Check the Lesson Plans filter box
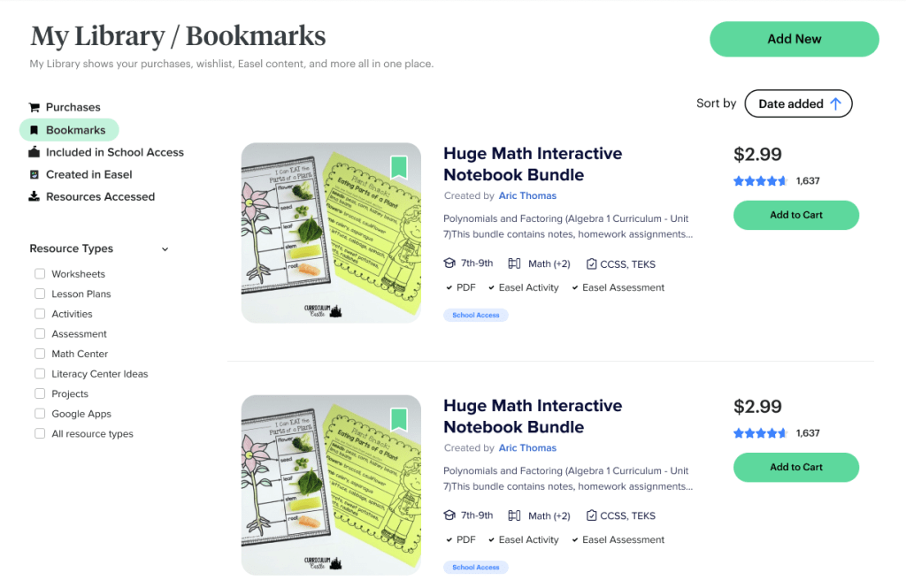The image size is (906, 588). coord(40,294)
